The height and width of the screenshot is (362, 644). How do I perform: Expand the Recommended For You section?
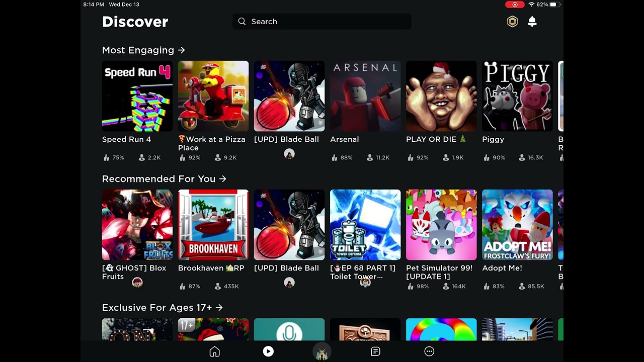pos(164,179)
